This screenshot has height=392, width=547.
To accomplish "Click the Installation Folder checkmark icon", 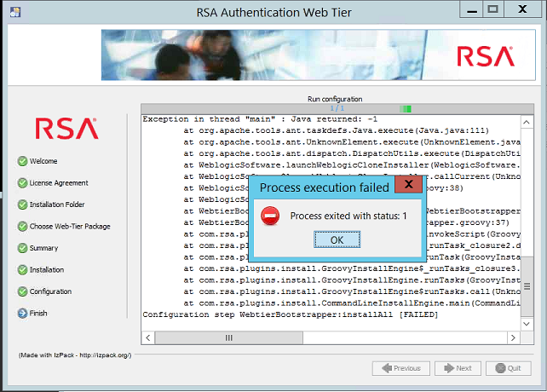I will [x=22, y=205].
